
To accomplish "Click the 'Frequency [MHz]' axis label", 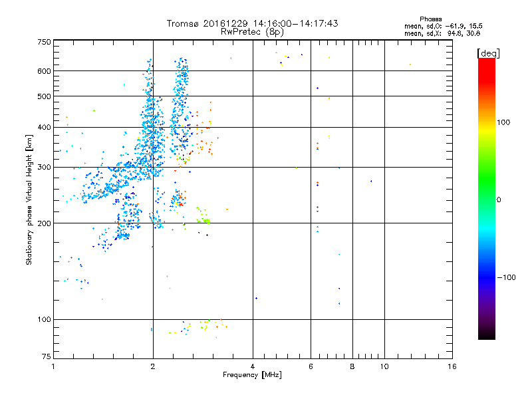I will coord(252,375).
